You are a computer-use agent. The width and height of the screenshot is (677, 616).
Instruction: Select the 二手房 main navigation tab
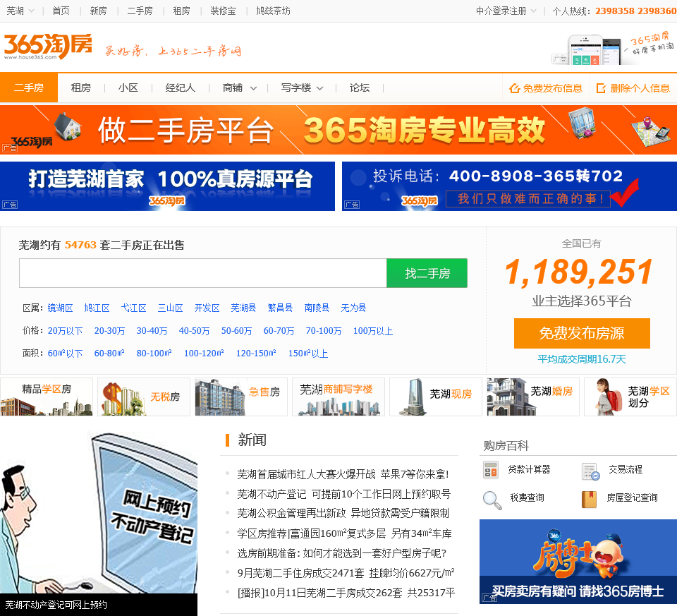pos(29,87)
